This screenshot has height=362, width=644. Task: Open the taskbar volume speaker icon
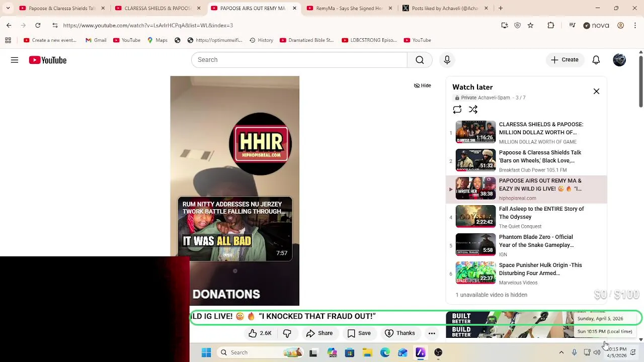coord(597,352)
